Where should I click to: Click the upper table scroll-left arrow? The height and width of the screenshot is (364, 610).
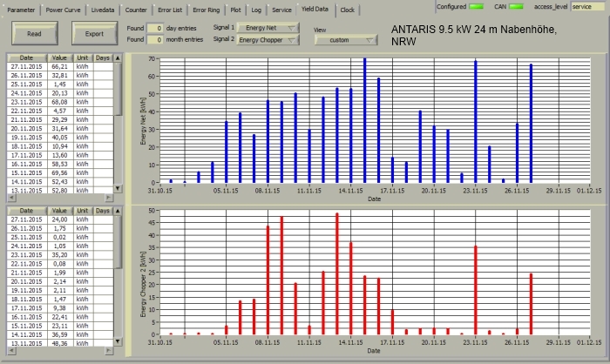coord(11,198)
